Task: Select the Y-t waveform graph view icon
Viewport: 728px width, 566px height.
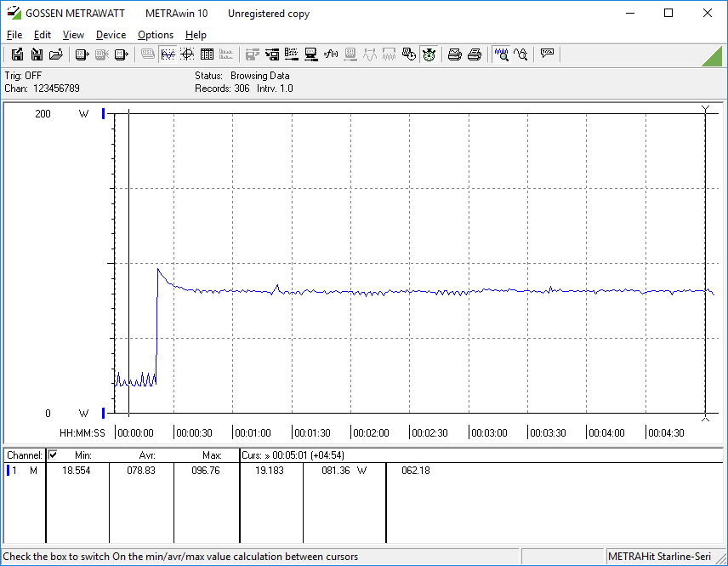Action: point(168,54)
